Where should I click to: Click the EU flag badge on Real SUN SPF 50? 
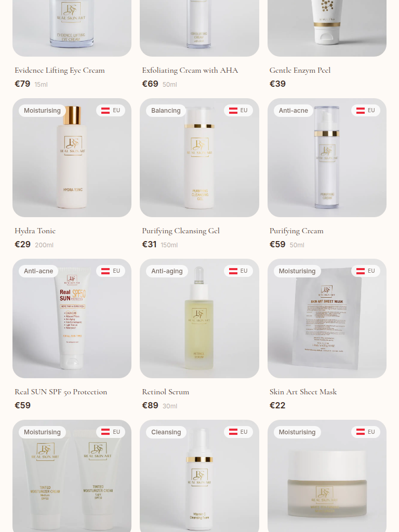(x=111, y=271)
